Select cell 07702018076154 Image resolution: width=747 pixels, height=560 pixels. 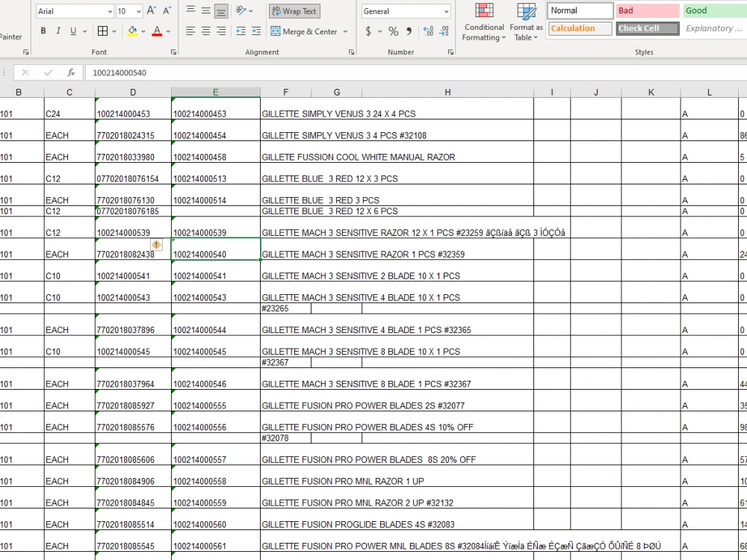[133, 173]
